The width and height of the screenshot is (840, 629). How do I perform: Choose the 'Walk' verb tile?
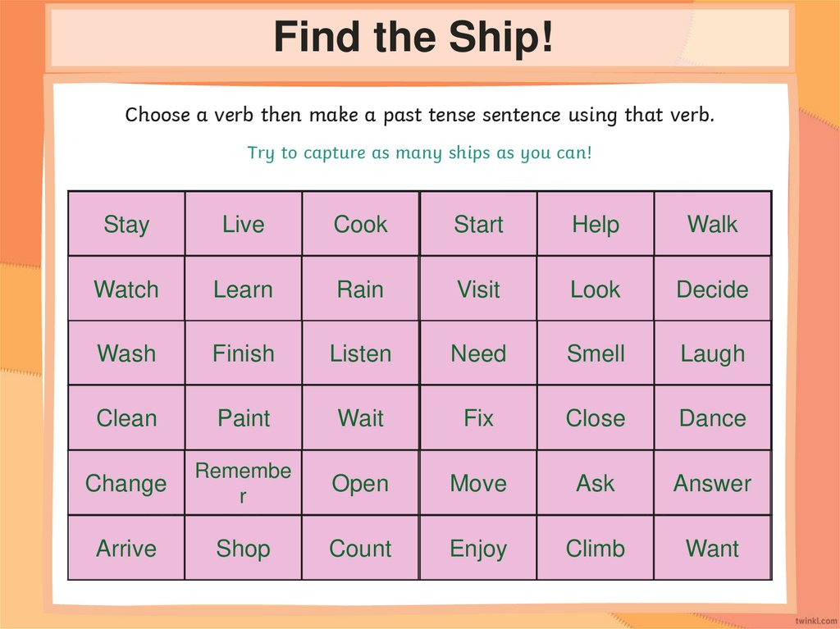coord(712,224)
